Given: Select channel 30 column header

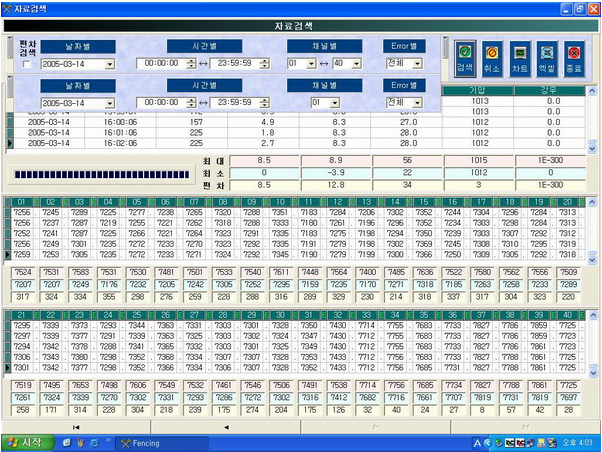Looking at the screenshot, I should [x=280, y=315].
